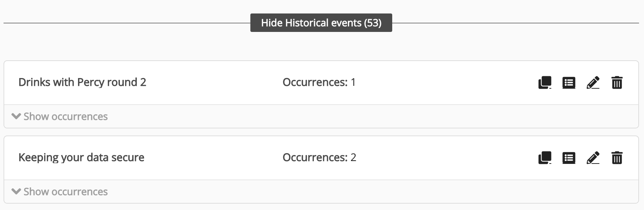Viewport: 644px width, 210px height.
Task: Delete the Keeping your data secure event
Action: (x=617, y=158)
